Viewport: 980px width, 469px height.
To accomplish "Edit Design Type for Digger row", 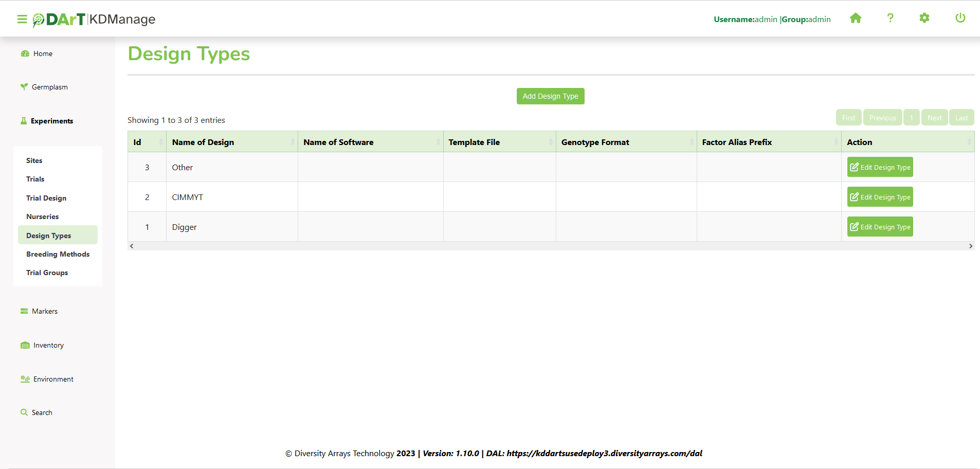I will coord(880,227).
